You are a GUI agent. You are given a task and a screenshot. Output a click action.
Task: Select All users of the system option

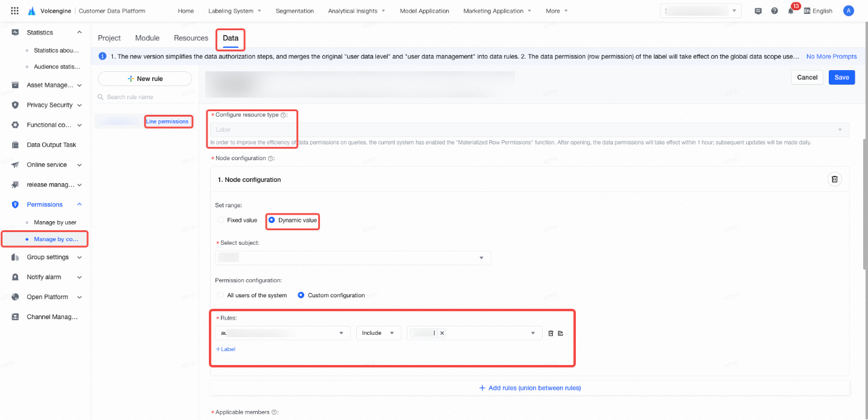[x=252, y=296]
